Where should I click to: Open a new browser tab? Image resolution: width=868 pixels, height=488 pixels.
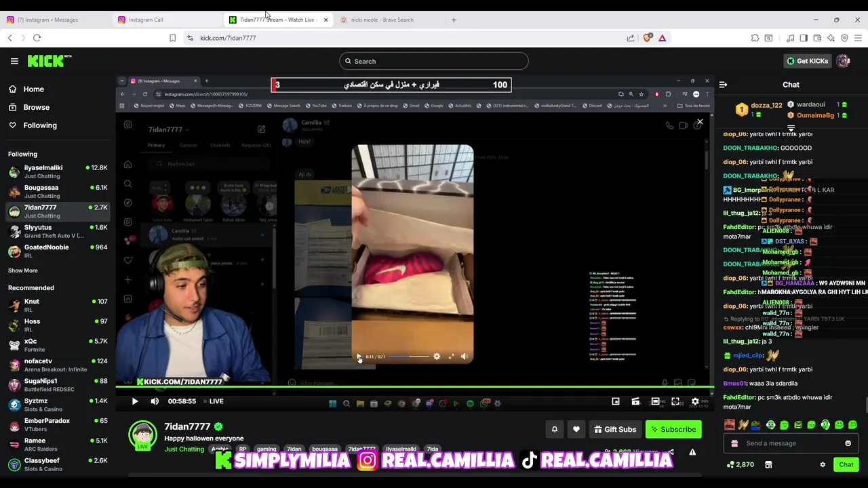[x=454, y=20]
